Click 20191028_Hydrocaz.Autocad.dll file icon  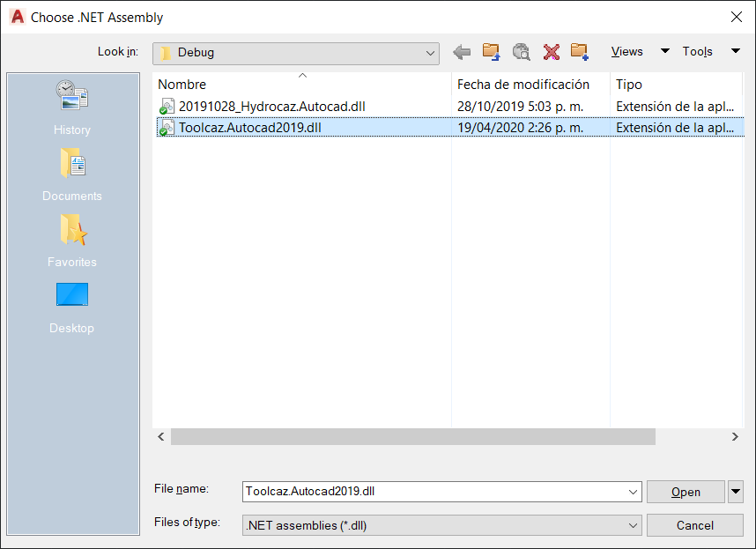pos(167,107)
